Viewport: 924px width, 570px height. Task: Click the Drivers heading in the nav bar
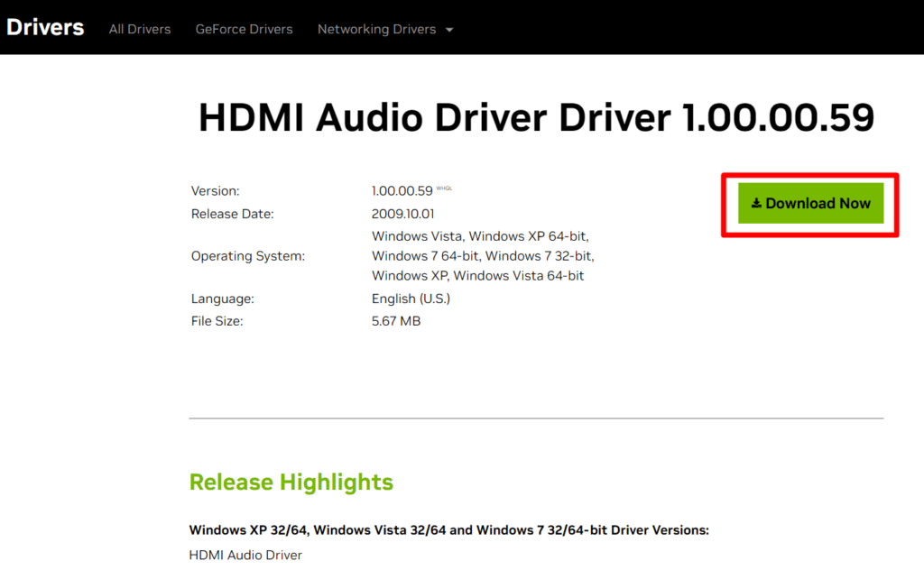pos(45,27)
